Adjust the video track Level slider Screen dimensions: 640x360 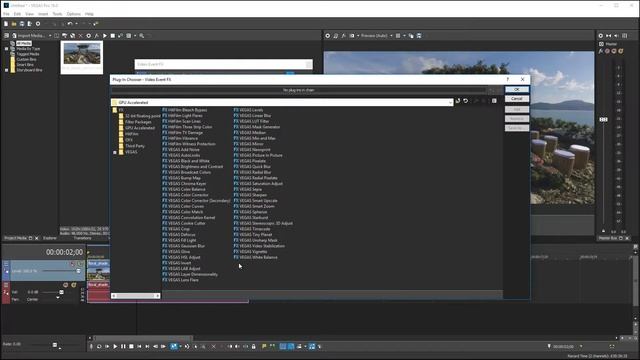click(78, 271)
